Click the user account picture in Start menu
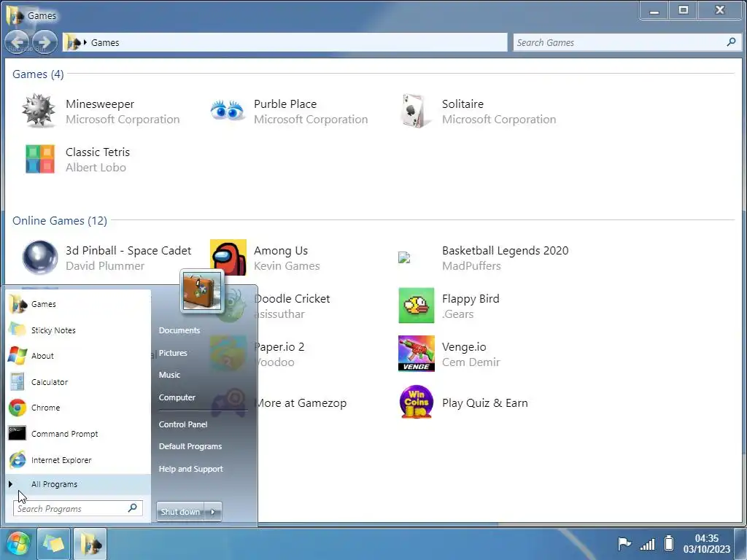This screenshot has height=560, width=747. tap(202, 292)
